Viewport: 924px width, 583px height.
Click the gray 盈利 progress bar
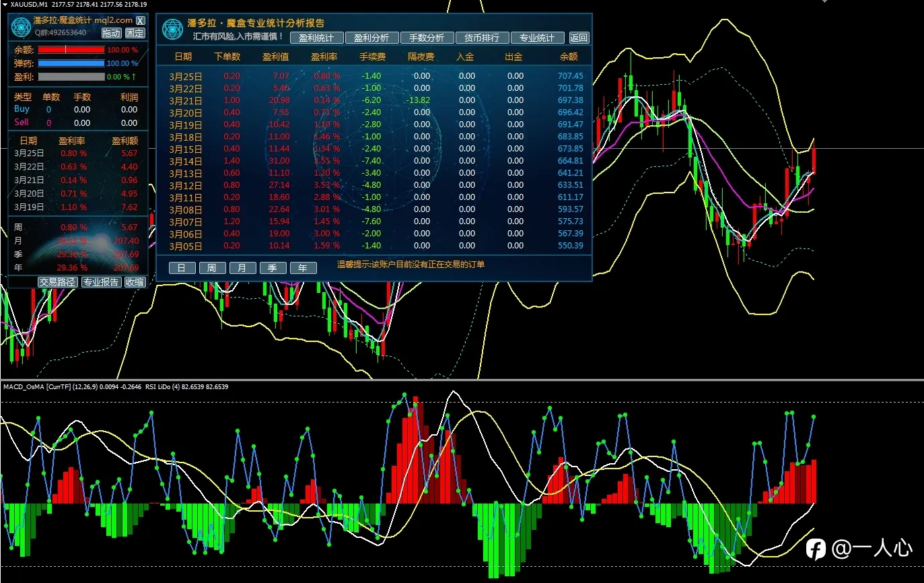pos(71,77)
